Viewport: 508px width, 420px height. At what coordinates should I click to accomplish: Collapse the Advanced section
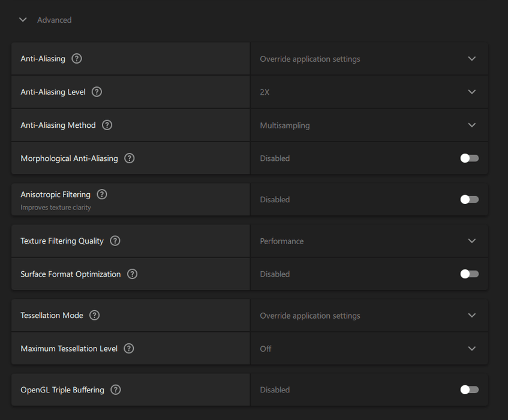point(23,20)
